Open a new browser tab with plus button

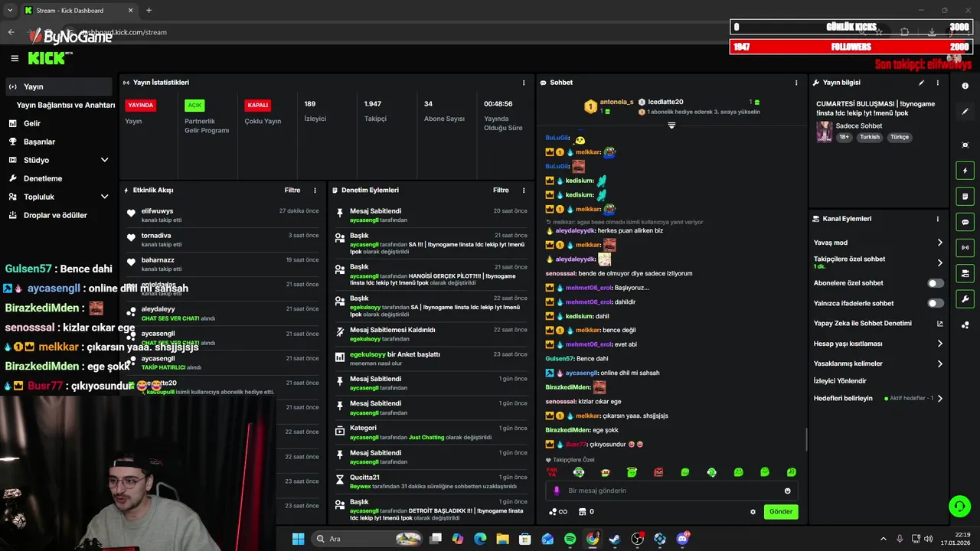149,11
